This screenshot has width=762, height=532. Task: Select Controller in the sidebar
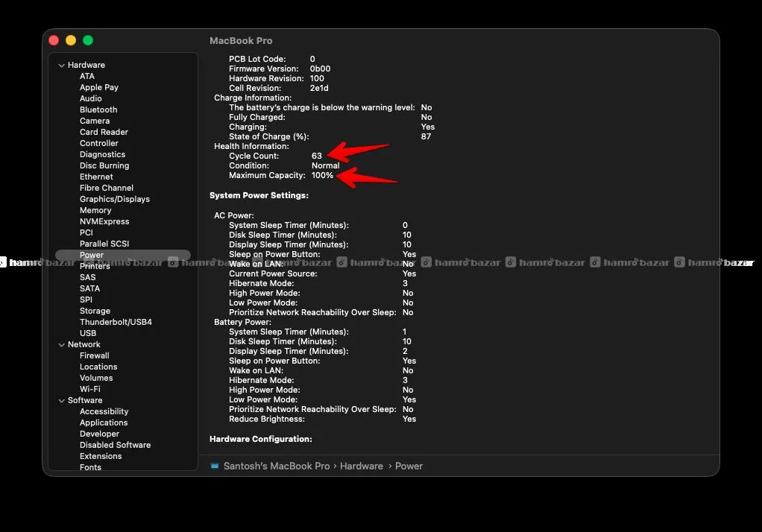[x=99, y=143]
